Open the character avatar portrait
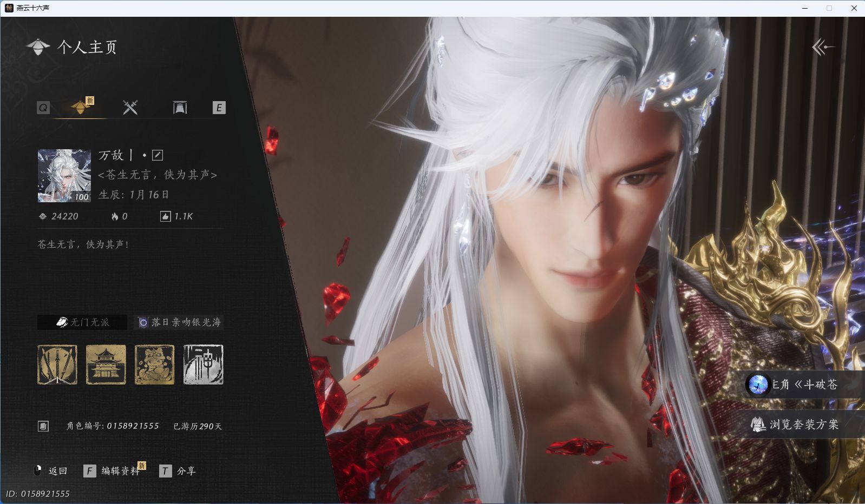 click(x=64, y=176)
